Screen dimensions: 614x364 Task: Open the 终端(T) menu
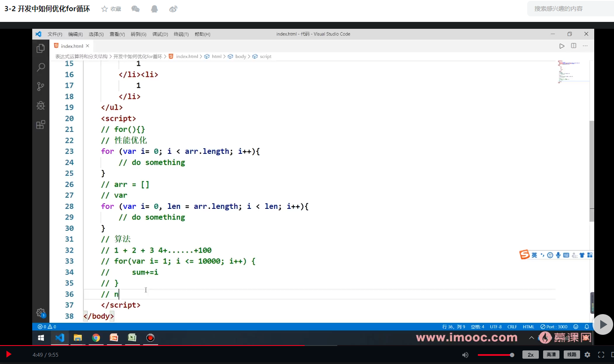click(x=181, y=34)
